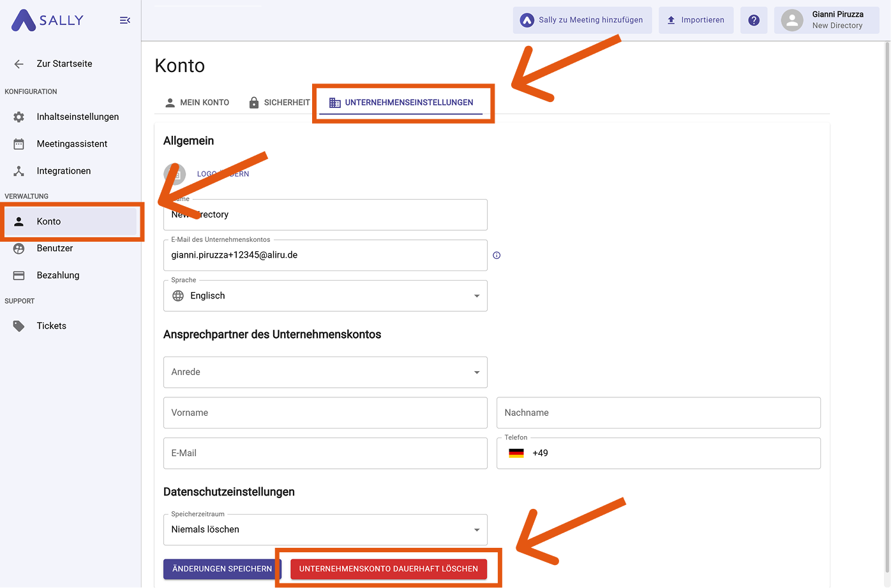Go to Zur Startseite
The height and width of the screenshot is (588, 891).
(70, 64)
